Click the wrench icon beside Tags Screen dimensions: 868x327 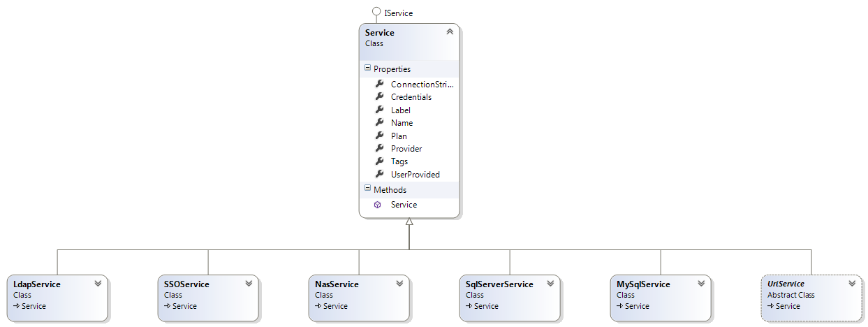pos(379,161)
